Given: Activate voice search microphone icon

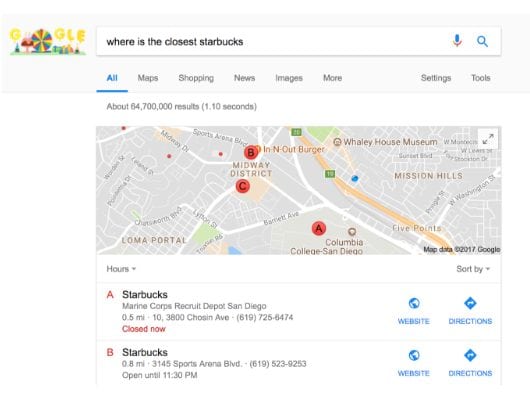Looking at the screenshot, I should tap(457, 41).
